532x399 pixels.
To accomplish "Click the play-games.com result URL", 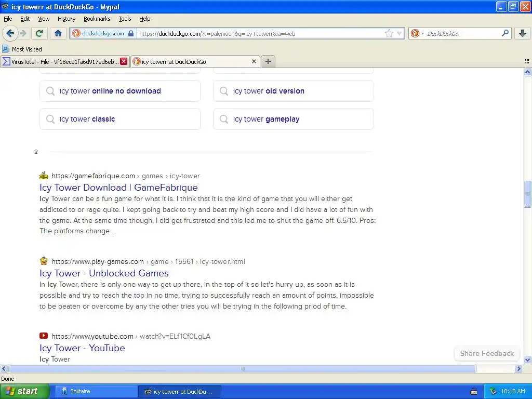I will coord(148,262).
